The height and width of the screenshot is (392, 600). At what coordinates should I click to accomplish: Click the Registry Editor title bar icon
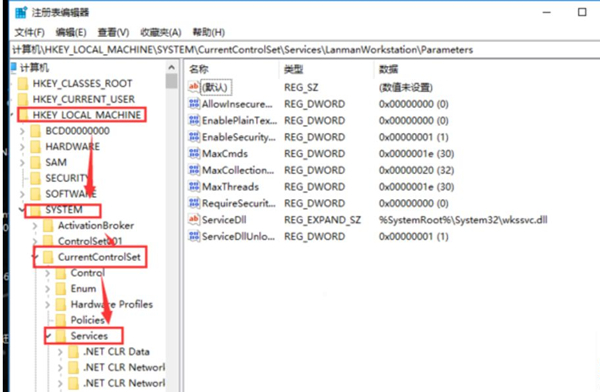point(21,13)
